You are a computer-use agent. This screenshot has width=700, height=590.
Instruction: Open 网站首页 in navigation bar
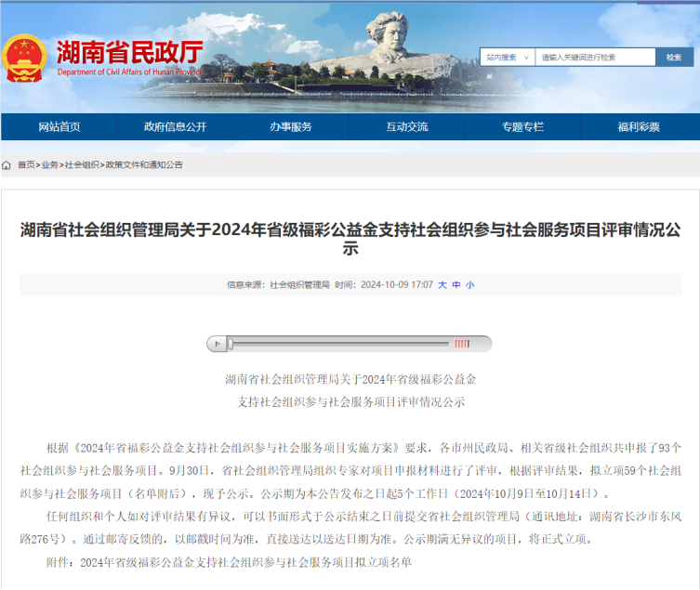coord(59,126)
